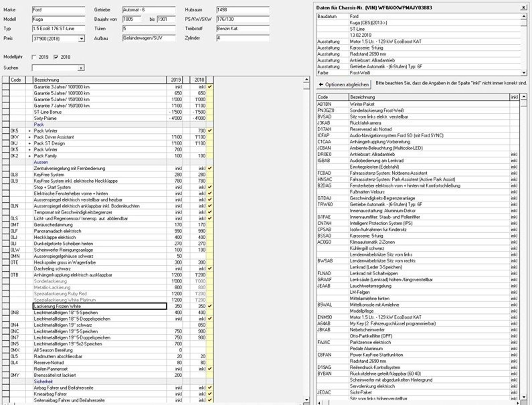Expand Pack Driver Assistant with plus sign

30,137
